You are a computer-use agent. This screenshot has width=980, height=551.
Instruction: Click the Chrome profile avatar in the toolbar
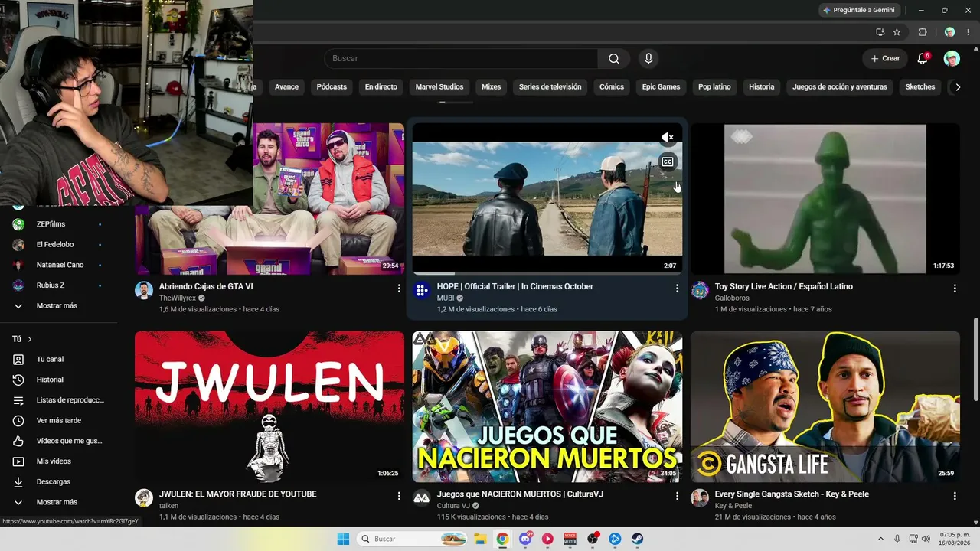point(949,32)
